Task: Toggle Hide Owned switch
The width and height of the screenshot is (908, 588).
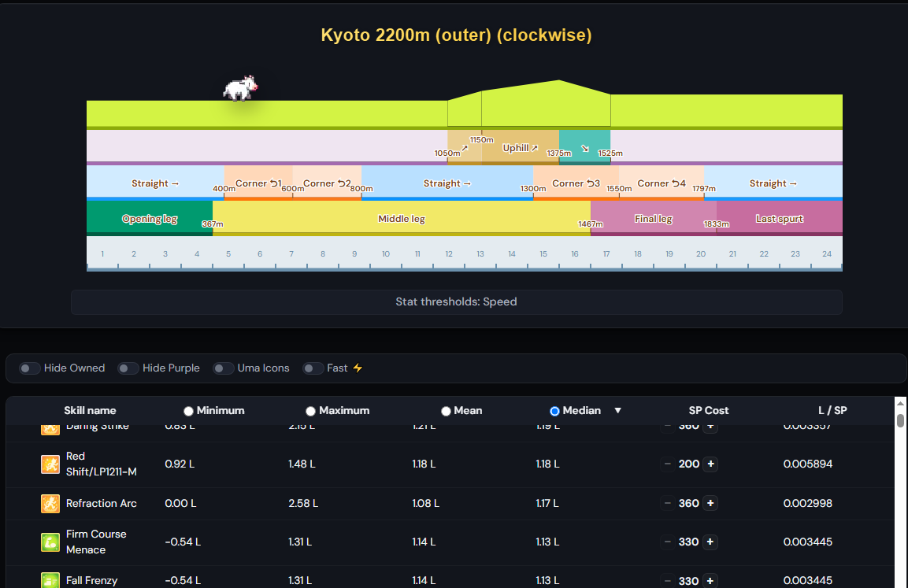Action: click(x=30, y=368)
